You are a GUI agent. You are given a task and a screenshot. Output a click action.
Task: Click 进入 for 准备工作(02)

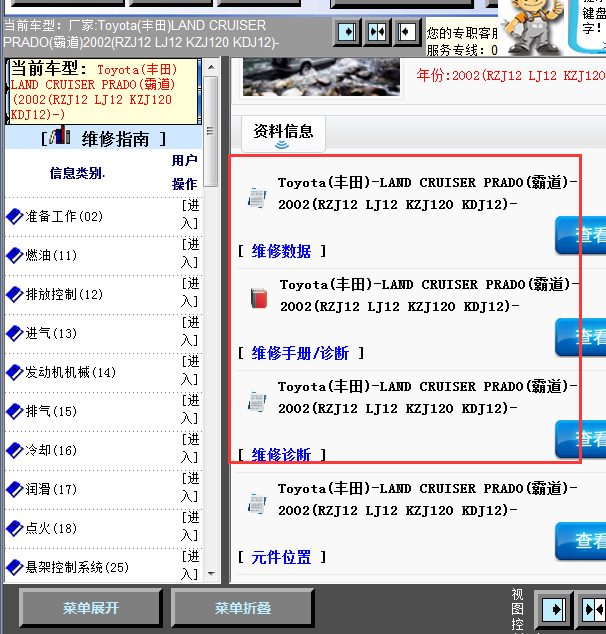(190, 214)
